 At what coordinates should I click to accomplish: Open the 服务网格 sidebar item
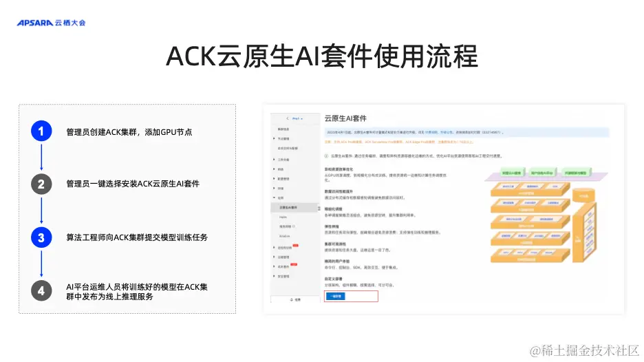point(285,226)
